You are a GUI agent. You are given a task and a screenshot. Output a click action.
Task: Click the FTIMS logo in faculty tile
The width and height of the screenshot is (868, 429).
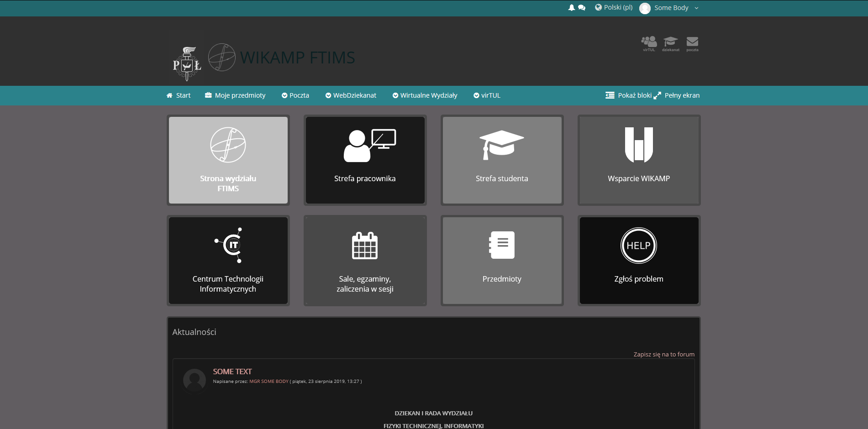click(x=228, y=145)
